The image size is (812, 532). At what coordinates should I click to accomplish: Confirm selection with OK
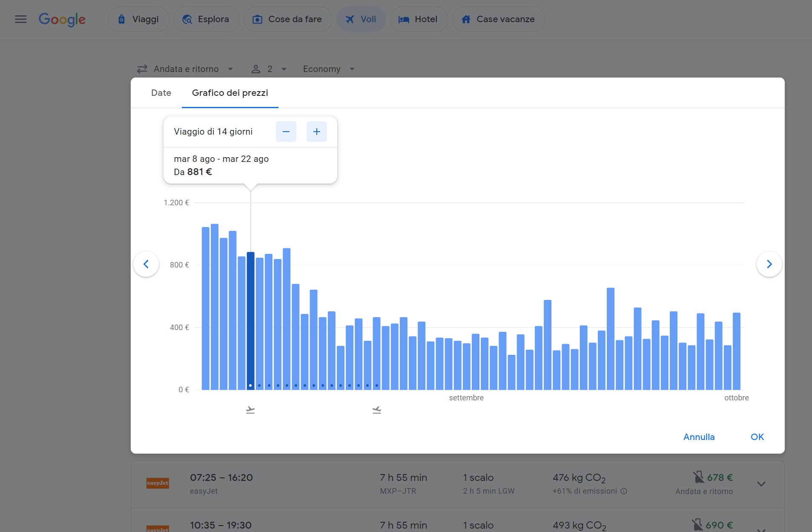pyautogui.click(x=757, y=437)
